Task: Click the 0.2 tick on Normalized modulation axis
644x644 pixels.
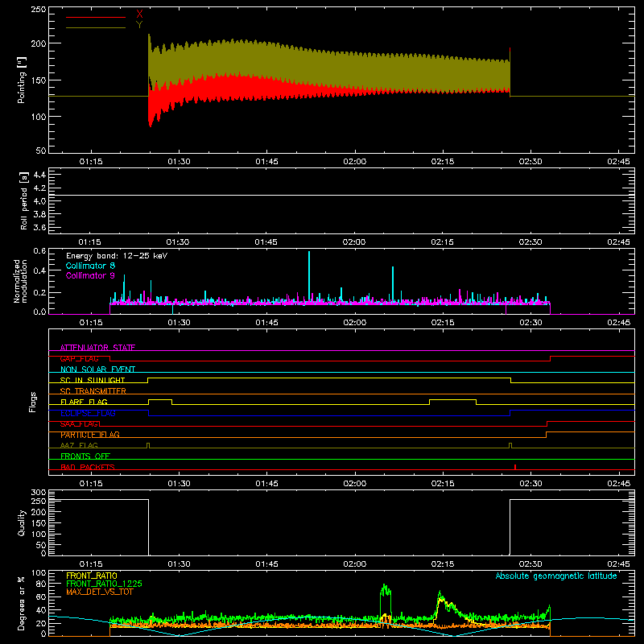Action: coord(39,293)
